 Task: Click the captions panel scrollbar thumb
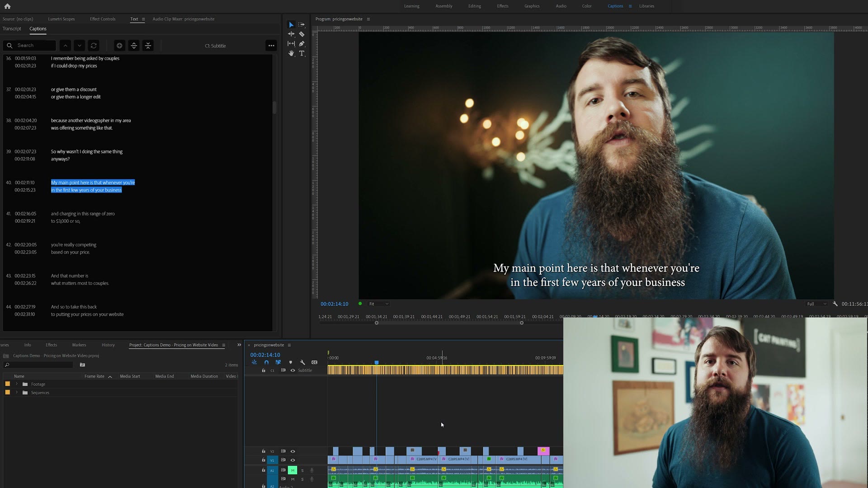point(274,108)
